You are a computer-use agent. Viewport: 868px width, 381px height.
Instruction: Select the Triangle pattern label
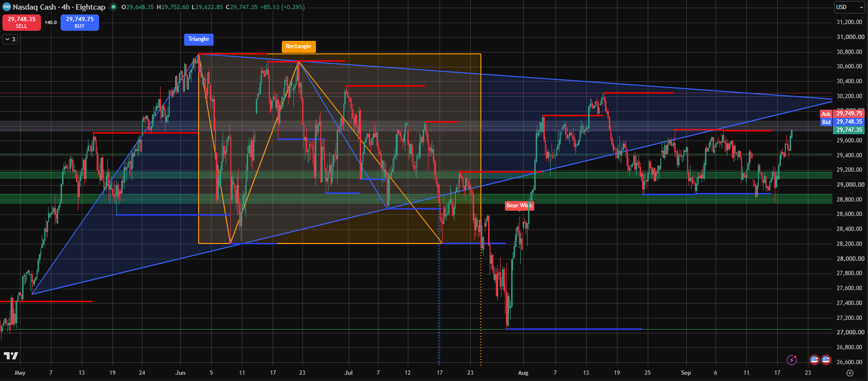[199, 39]
